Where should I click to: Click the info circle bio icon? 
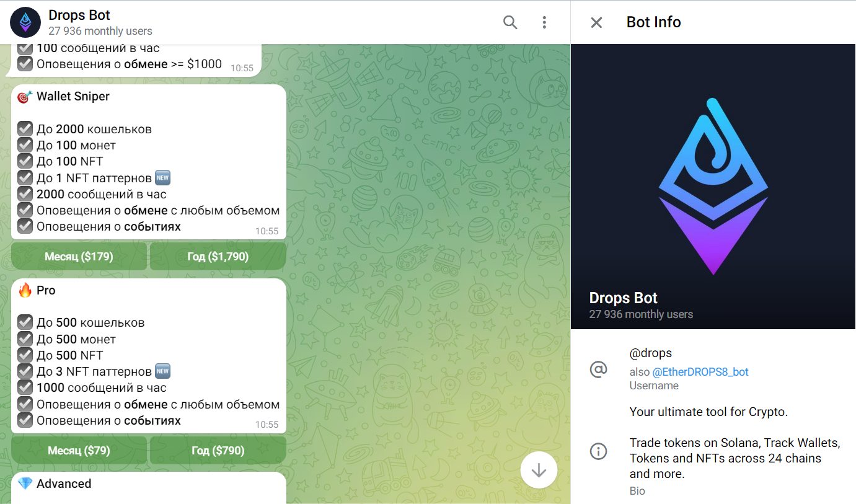point(599,451)
